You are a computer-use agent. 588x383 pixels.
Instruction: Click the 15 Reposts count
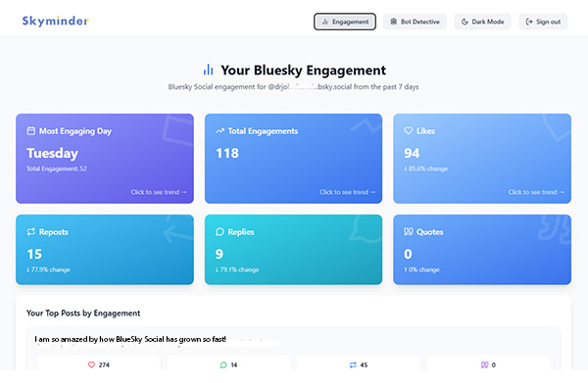tap(34, 254)
